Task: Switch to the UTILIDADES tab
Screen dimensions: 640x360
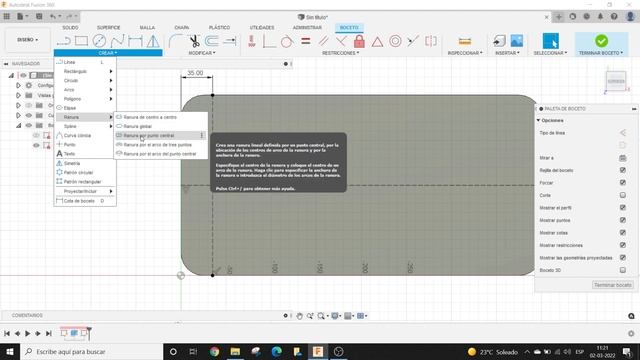Action: click(262, 28)
